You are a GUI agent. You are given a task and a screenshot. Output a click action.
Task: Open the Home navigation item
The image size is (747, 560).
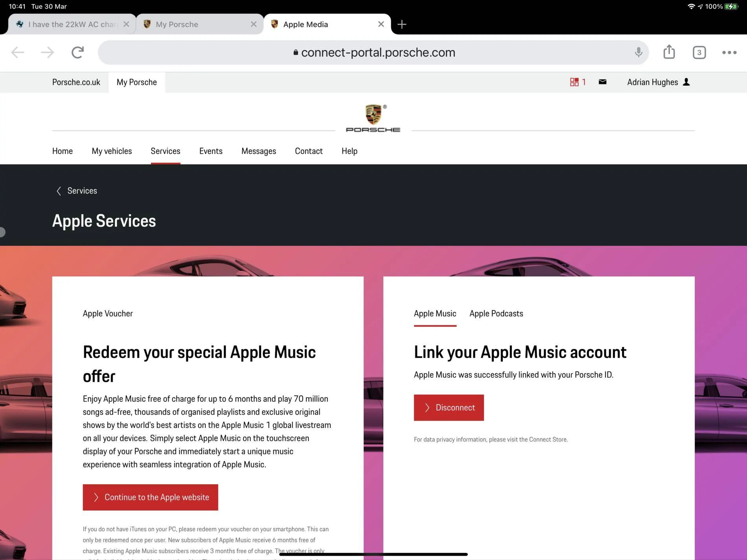pyautogui.click(x=63, y=151)
